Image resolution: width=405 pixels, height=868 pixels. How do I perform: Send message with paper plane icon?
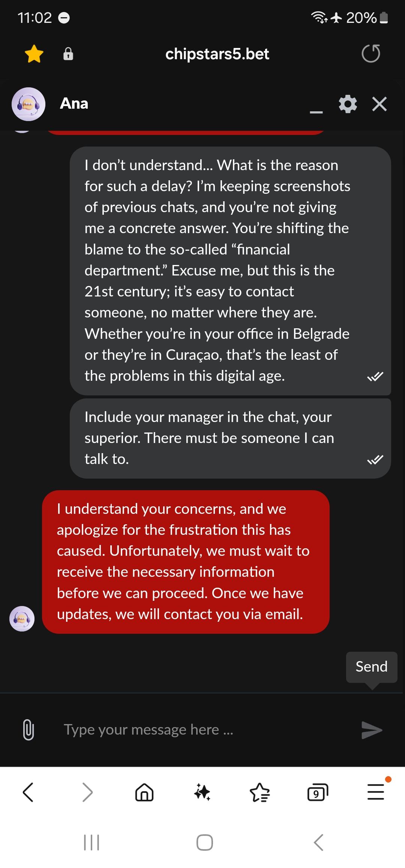point(371,730)
